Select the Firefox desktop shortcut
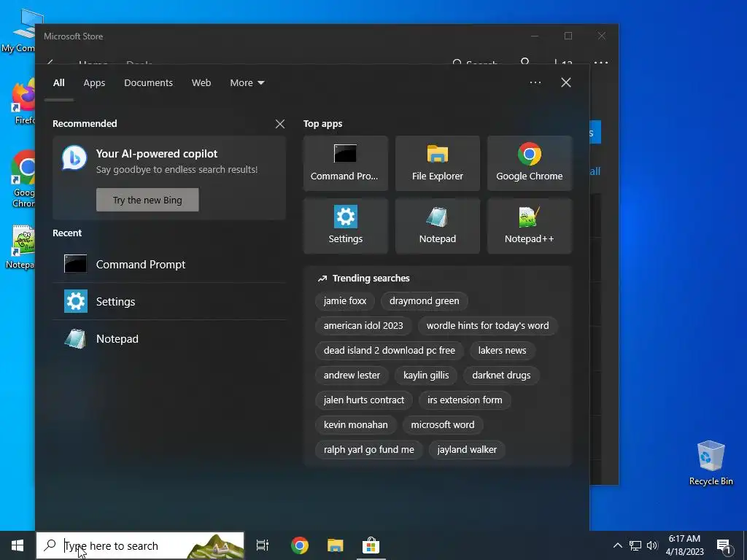The image size is (747, 560). [24, 102]
